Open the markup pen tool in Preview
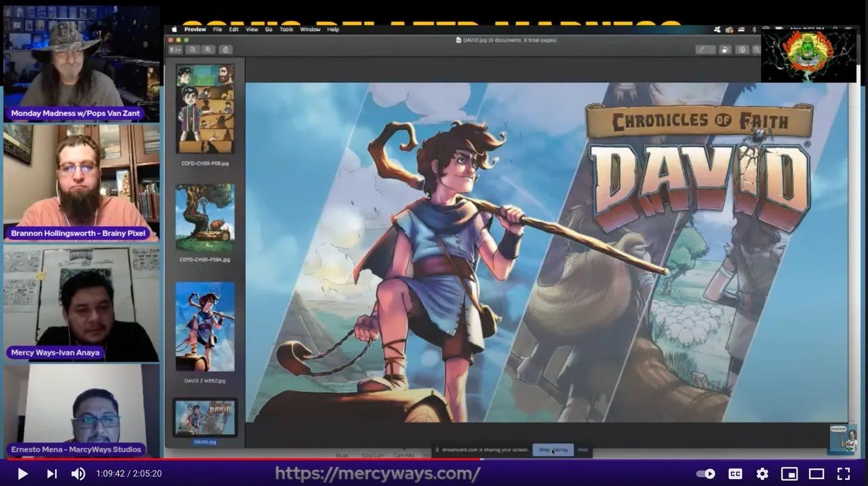 tap(705, 50)
